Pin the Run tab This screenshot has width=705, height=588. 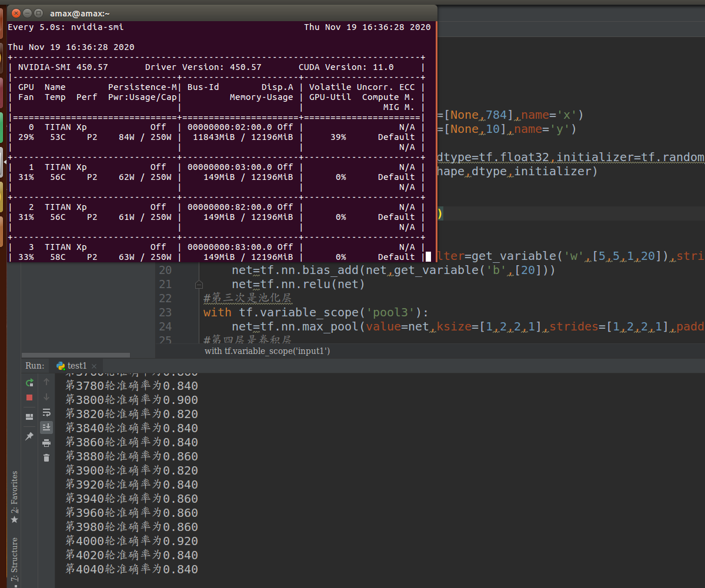[29, 436]
